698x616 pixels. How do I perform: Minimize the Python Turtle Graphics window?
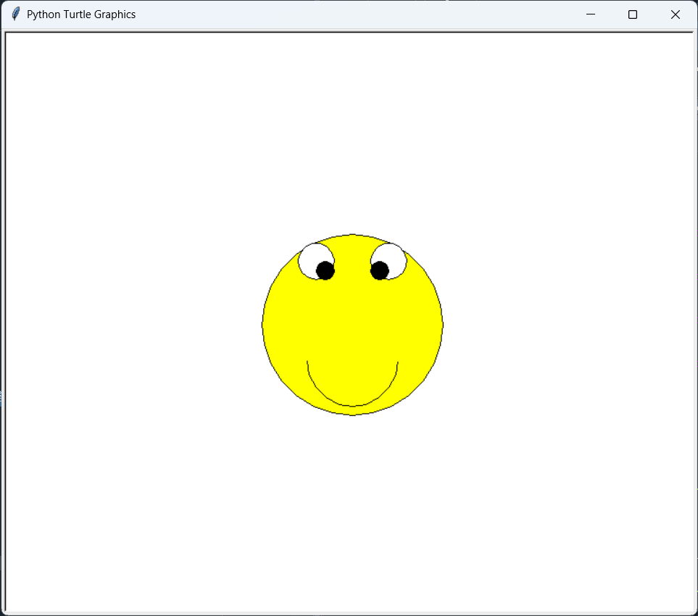coord(590,14)
